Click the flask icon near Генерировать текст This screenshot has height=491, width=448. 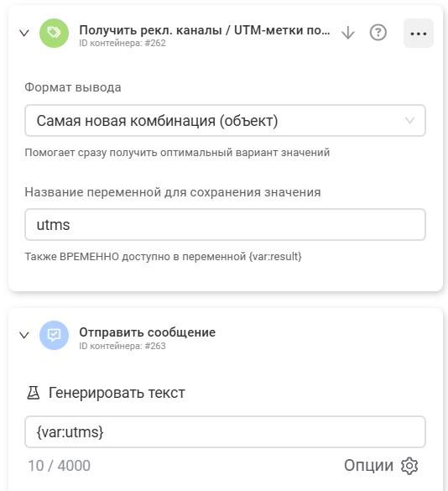click(34, 393)
